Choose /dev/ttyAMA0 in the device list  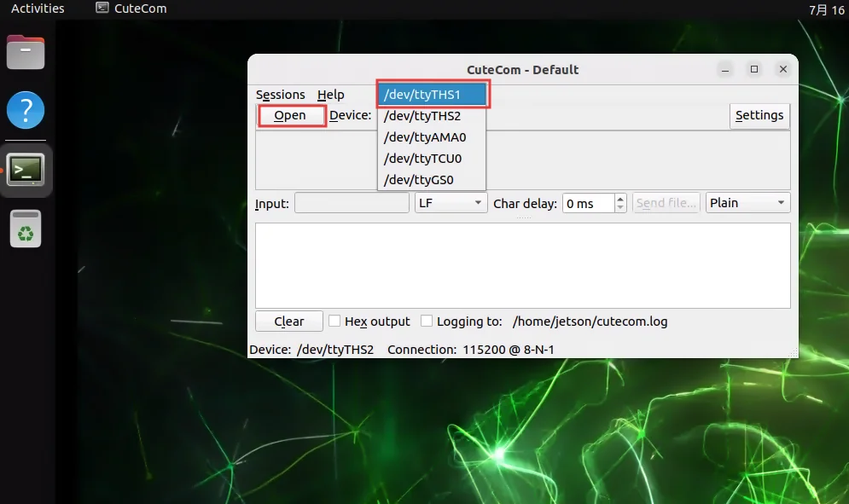click(432, 137)
